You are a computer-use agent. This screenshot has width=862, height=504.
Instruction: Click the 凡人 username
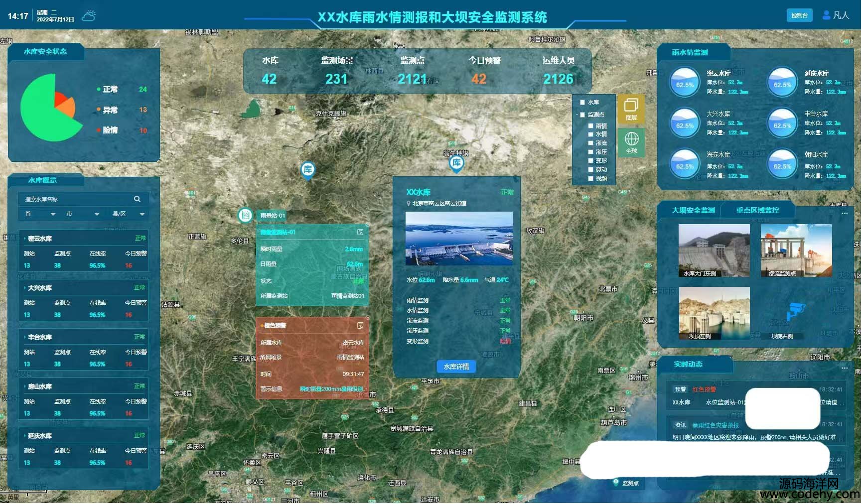click(x=841, y=15)
